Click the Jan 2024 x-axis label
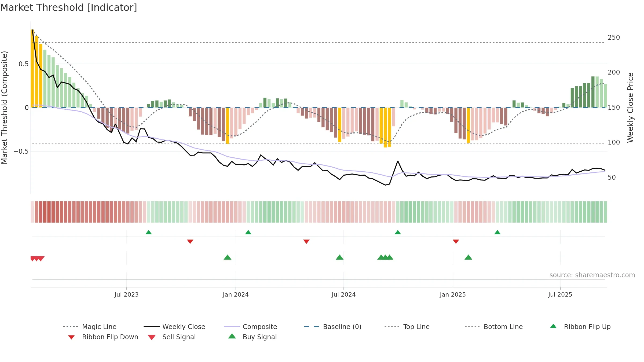Image resolution: width=644 pixels, height=362 pixels. click(x=236, y=295)
